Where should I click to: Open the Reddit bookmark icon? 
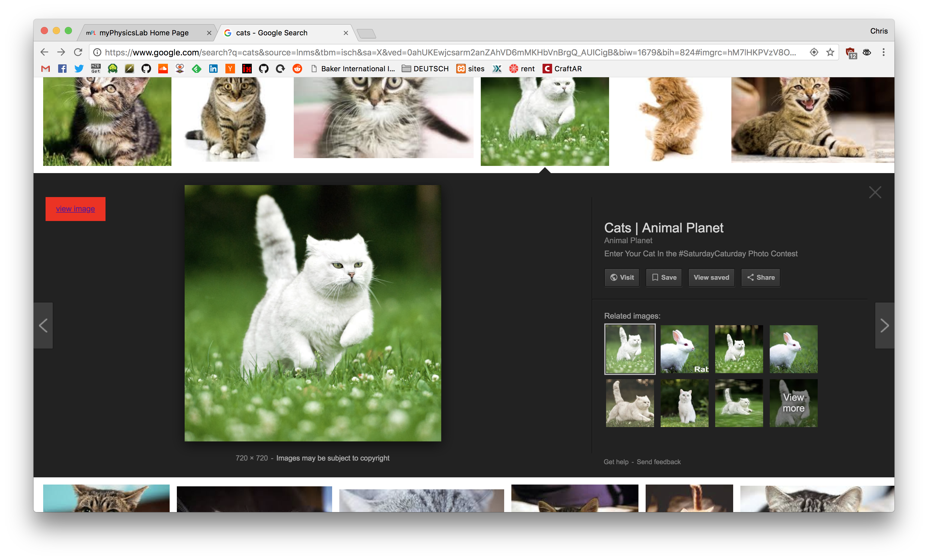(297, 69)
